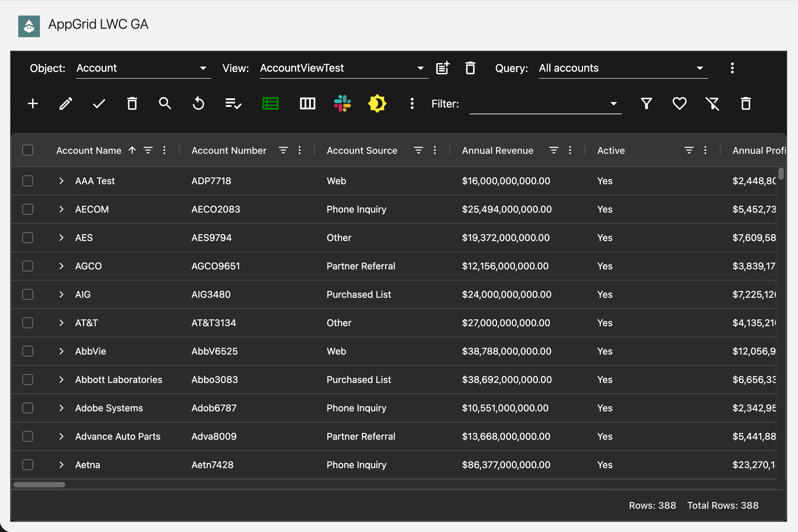Open the Object Account dropdown

click(x=143, y=68)
